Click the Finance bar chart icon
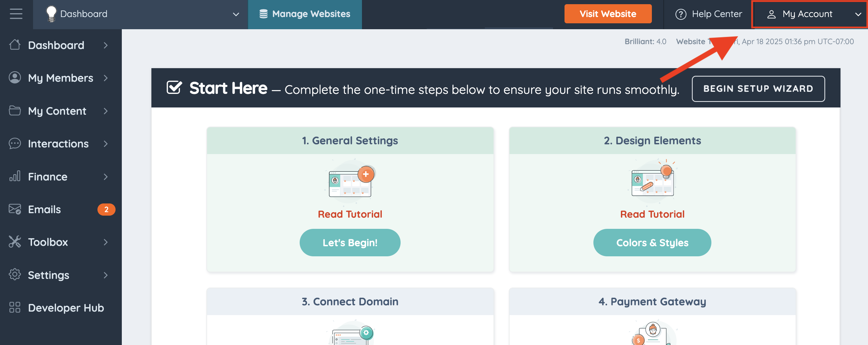Screen dimensions: 868x345 coord(15,176)
